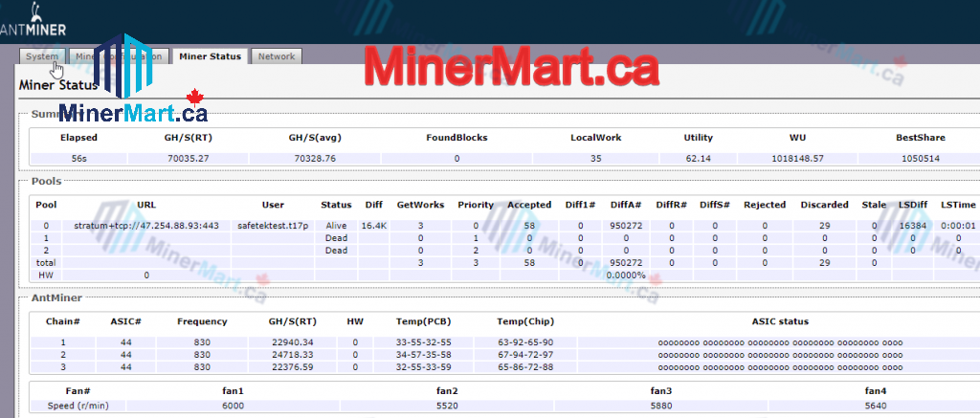Open the Miner Configuration tab

[119, 56]
